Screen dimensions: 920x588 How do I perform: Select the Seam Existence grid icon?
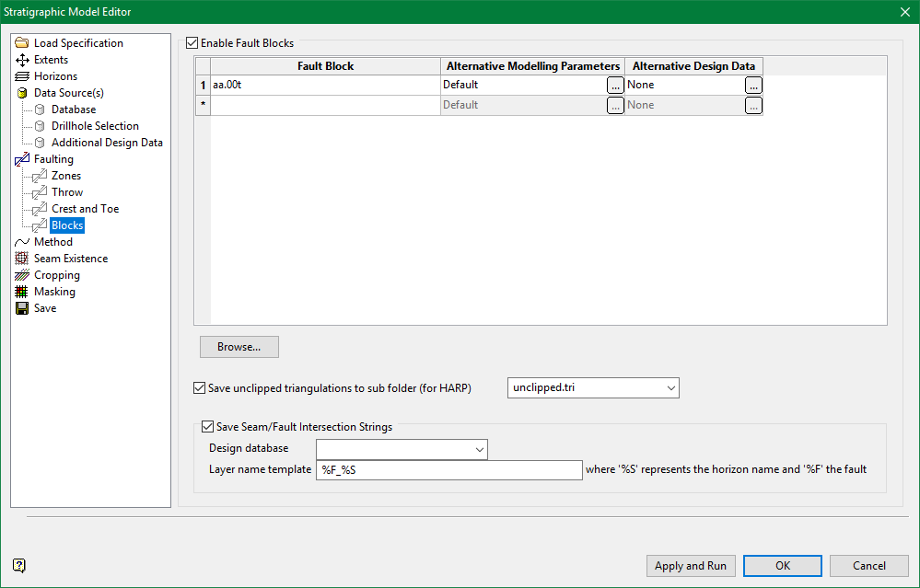(22, 259)
